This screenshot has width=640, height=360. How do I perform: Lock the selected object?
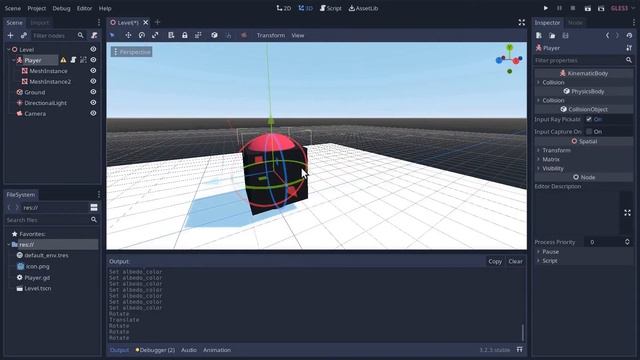coord(184,36)
